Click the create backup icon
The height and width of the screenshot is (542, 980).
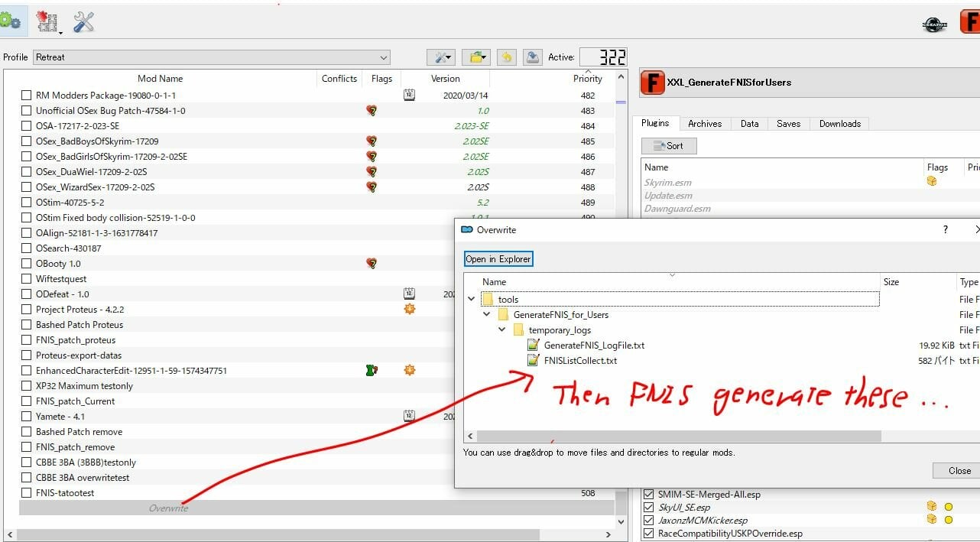(x=534, y=57)
